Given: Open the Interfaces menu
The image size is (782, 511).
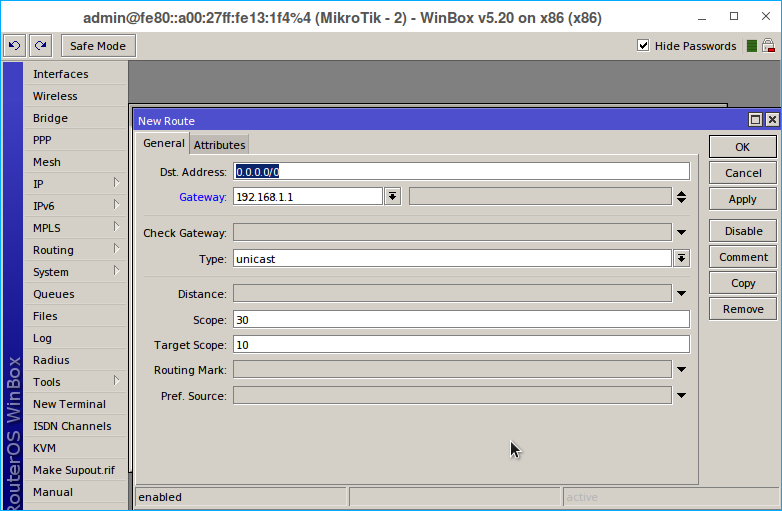Looking at the screenshot, I should click(76, 74).
